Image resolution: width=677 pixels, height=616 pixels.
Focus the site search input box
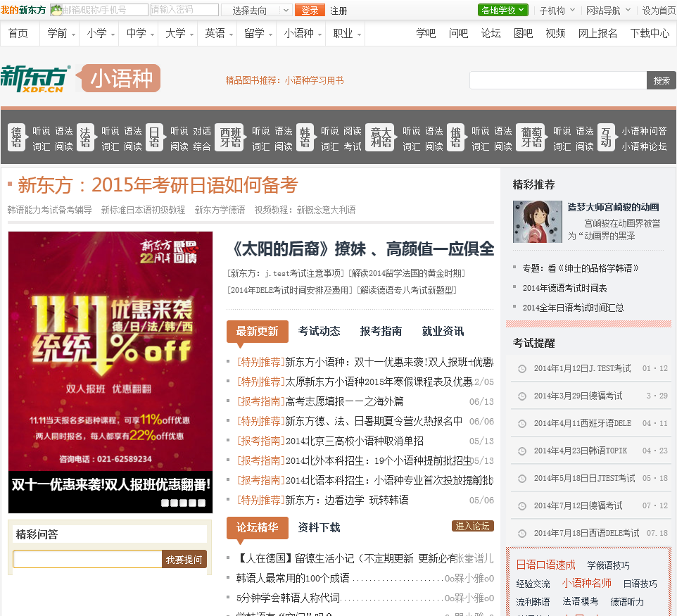558,80
